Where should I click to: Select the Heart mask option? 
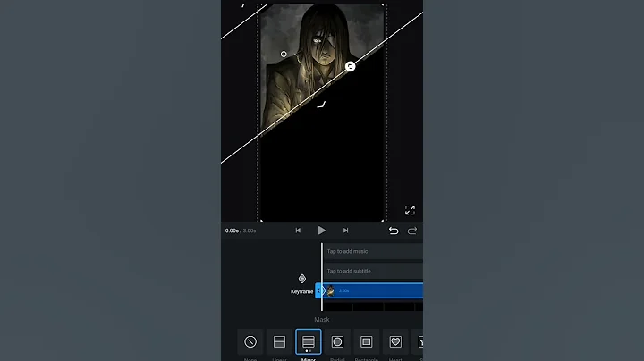pyautogui.click(x=395, y=341)
